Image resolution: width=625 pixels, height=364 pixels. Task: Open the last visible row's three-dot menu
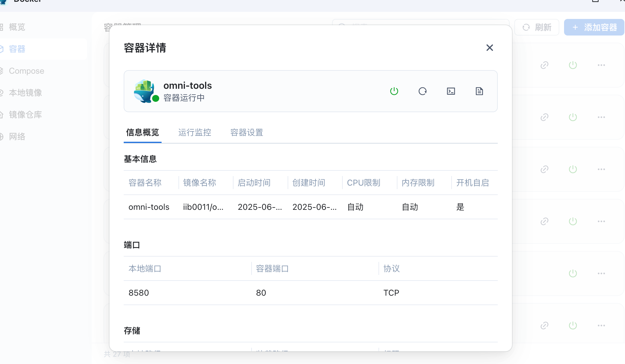click(x=601, y=326)
